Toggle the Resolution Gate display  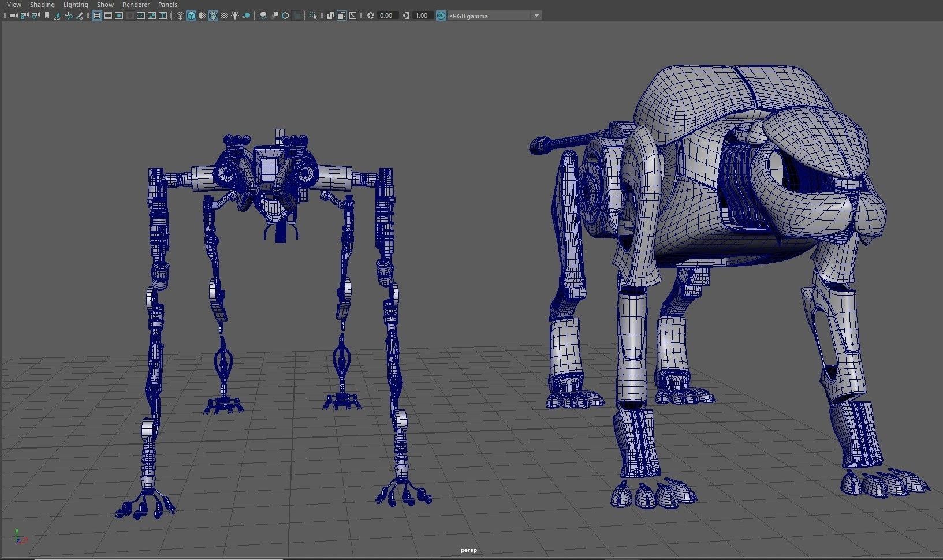(119, 16)
